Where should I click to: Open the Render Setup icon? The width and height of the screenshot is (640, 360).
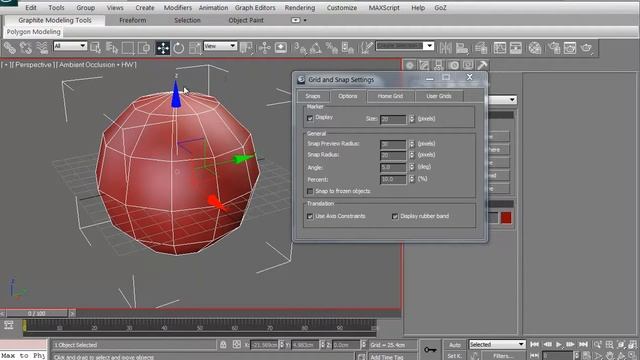tap(554, 48)
